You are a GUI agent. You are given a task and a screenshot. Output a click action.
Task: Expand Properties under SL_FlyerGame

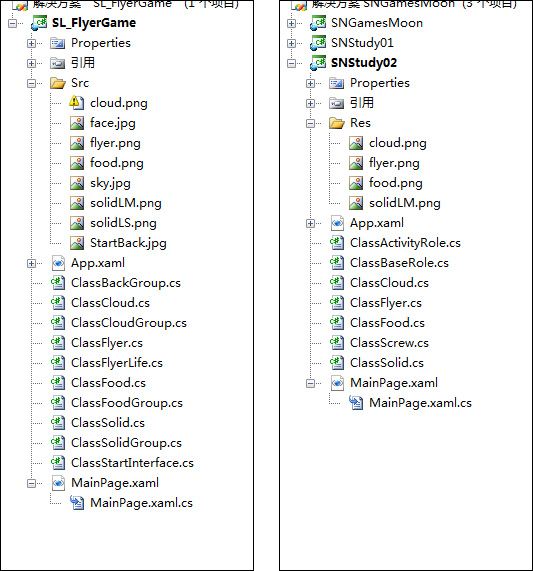coord(32,44)
